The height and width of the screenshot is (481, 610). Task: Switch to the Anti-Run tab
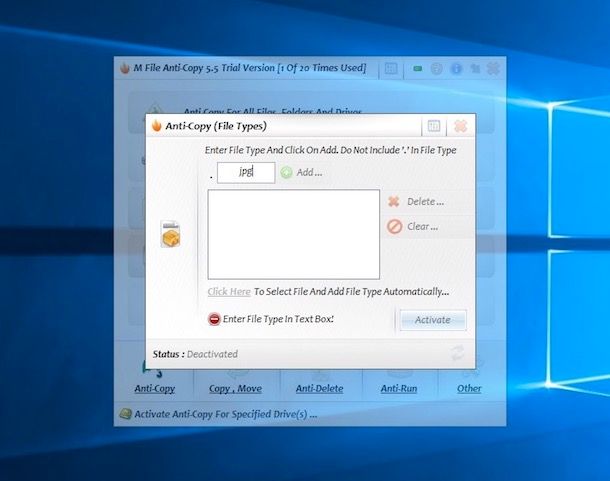pyautogui.click(x=399, y=388)
